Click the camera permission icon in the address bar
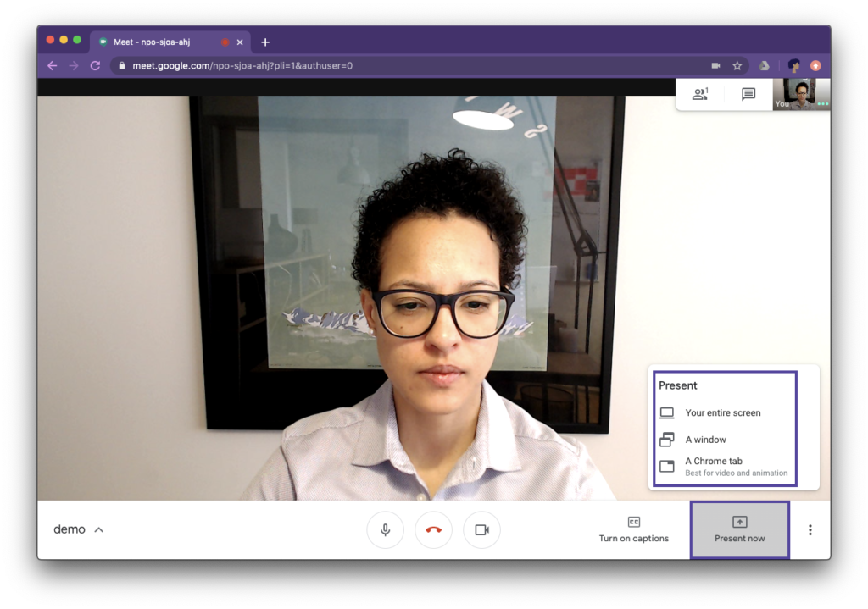The width and height of the screenshot is (868, 609). pos(715,65)
